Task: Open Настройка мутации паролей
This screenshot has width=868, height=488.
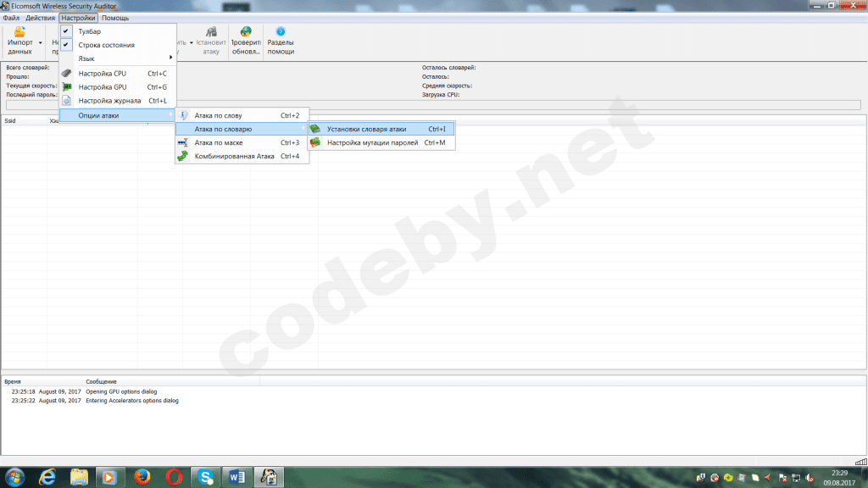Action: coord(381,142)
